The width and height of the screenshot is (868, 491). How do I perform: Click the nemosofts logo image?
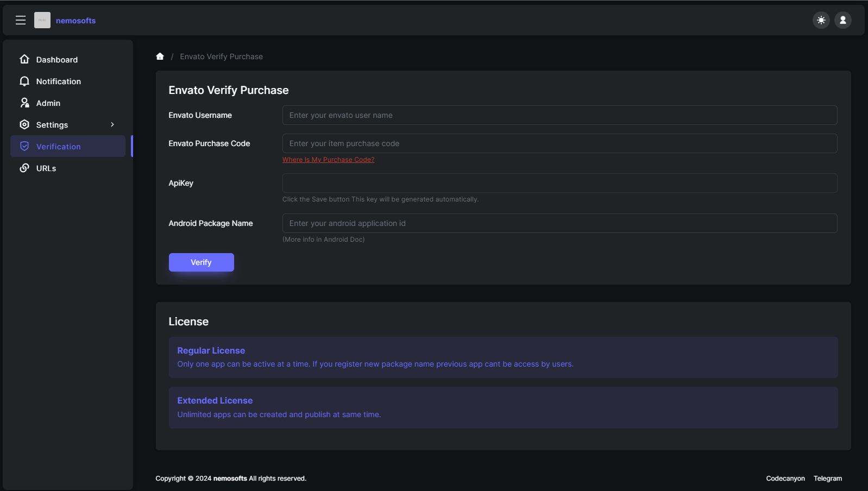click(x=42, y=20)
